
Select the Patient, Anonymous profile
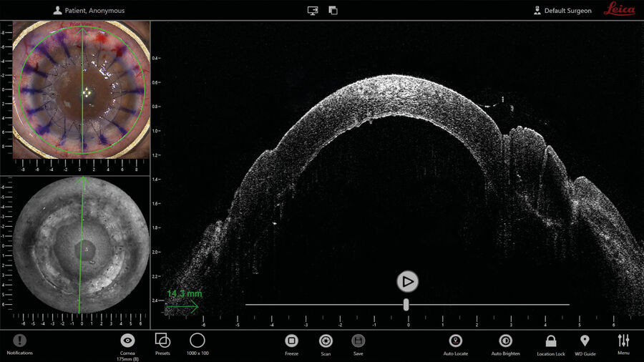(89, 11)
